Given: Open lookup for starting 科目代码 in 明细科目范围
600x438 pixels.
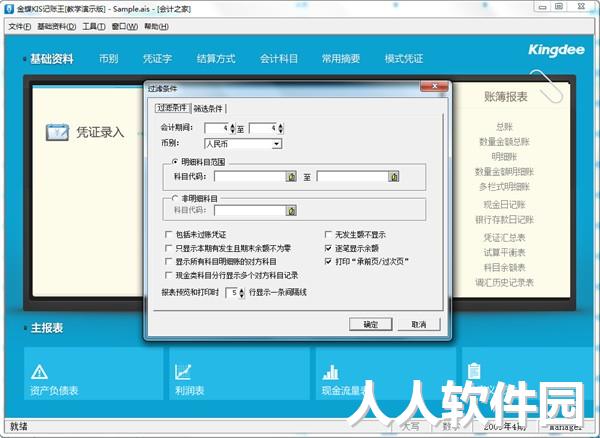Looking at the screenshot, I should (291, 176).
